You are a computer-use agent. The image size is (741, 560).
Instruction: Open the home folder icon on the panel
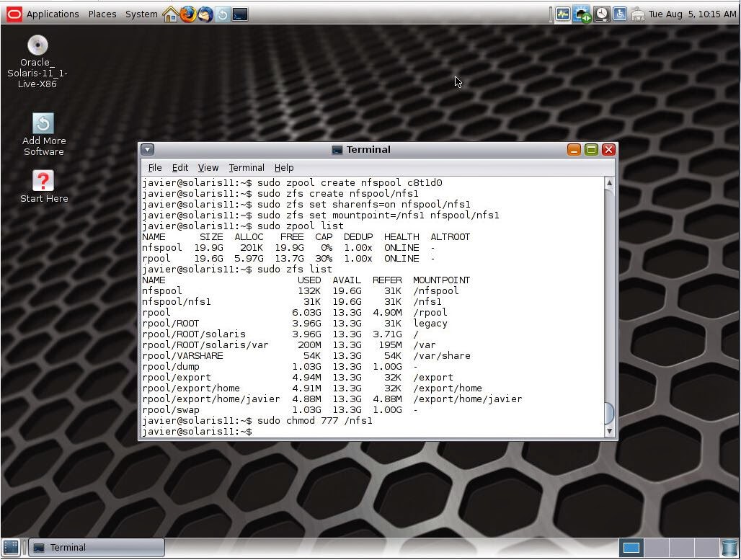pyautogui.click(x=170, y=14)
